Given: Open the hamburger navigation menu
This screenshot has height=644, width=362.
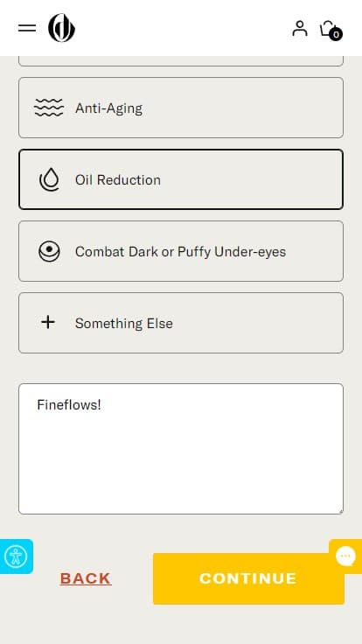Looking at the screenshot, I should pos(27,28).
